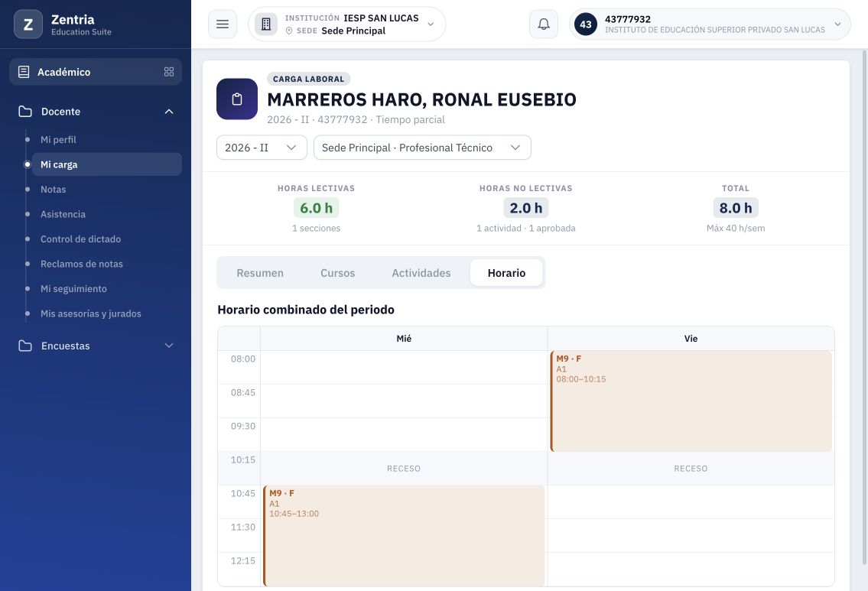Click the 1 secciones label

pos(316,228)
